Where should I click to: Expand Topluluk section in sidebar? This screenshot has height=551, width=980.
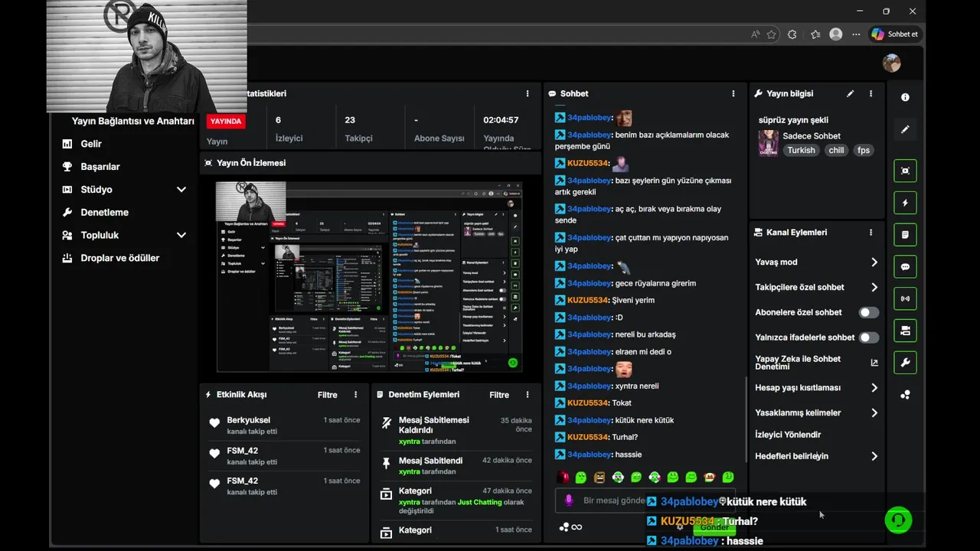pyautogui.click(x=181, y=235)
